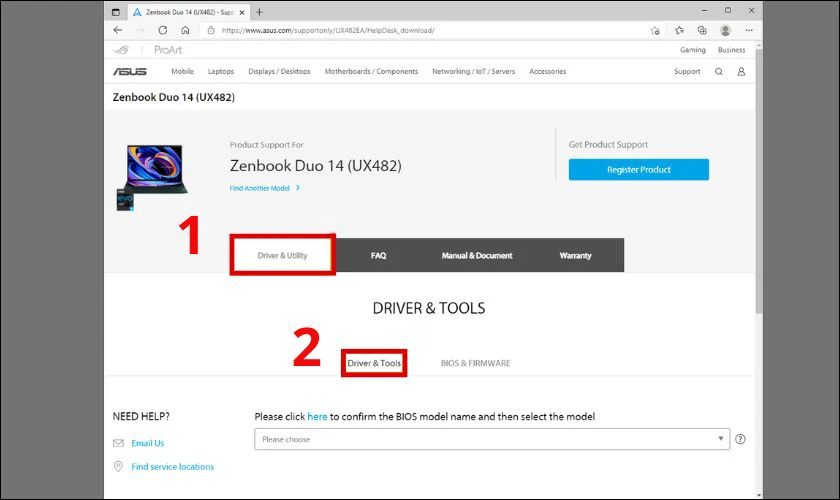The width and height of the screenshot is (840, 500).
Task: Open the Displays / Desktops menu
Action: tap(279, 71)
